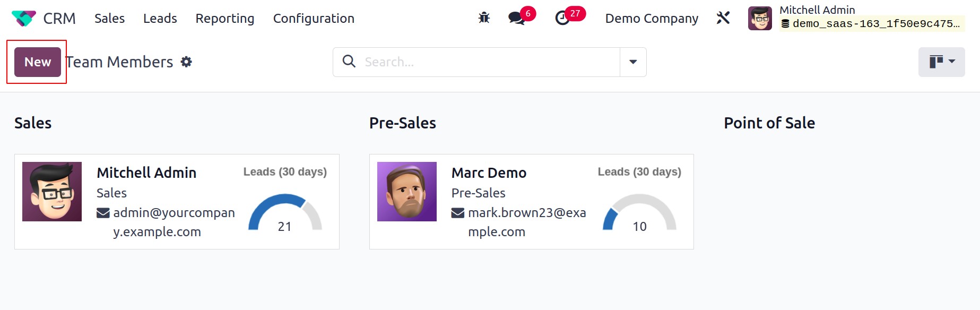Open the Configuration menu
980x310 pixels.
click(x=314, y=18)
